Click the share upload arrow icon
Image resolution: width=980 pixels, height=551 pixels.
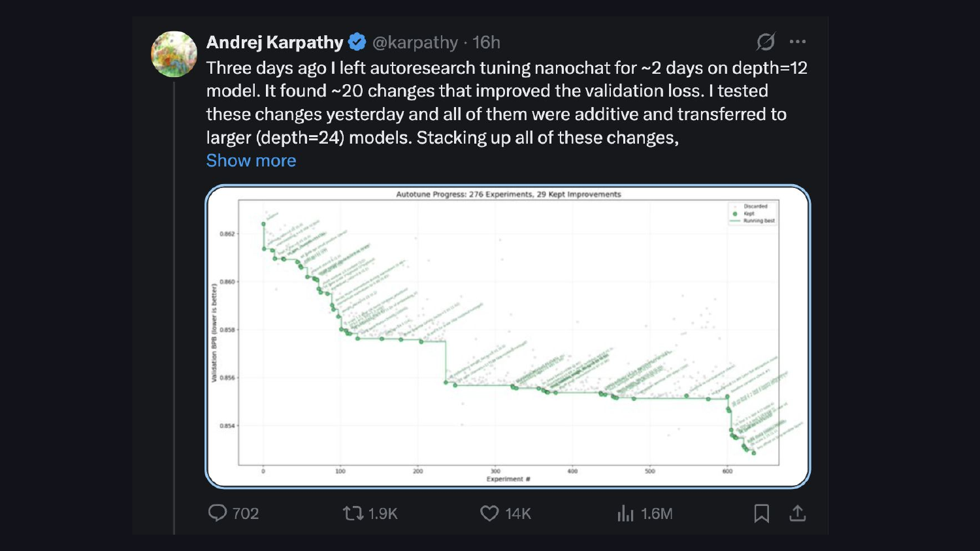(797, 514)
